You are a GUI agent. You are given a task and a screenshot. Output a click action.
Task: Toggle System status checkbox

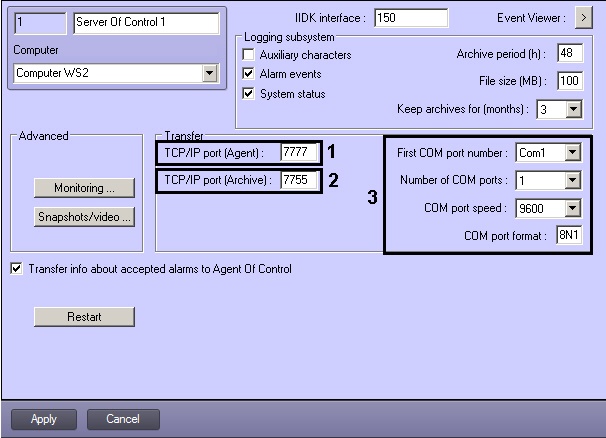tap(248, 93)
